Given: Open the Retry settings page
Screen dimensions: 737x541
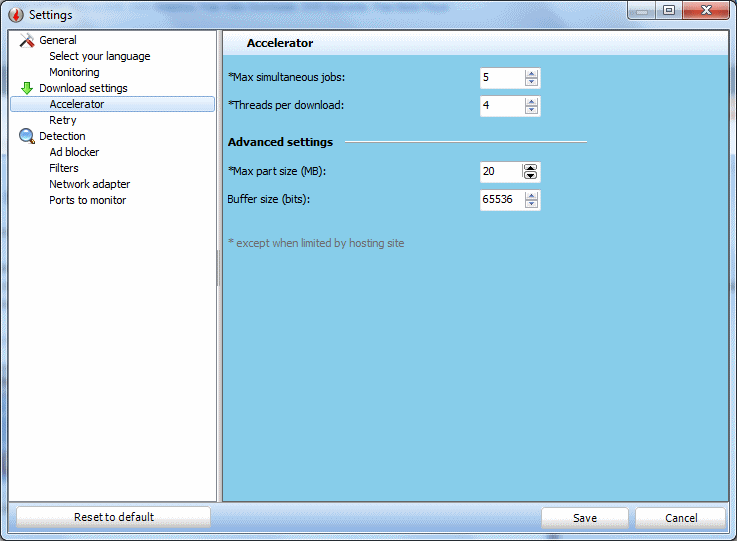Looking at the screenshot, I should click(x=63, y=120).
